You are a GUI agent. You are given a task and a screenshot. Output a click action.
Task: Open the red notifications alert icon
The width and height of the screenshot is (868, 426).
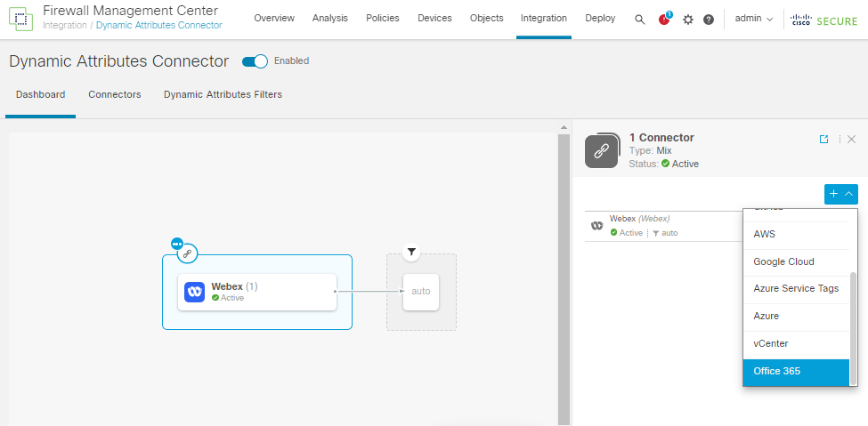[664, 19]
